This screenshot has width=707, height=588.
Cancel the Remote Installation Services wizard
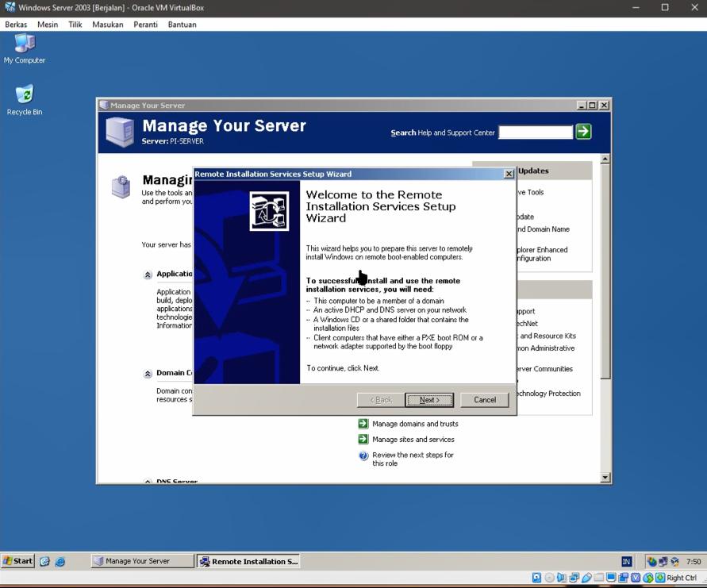485,399
